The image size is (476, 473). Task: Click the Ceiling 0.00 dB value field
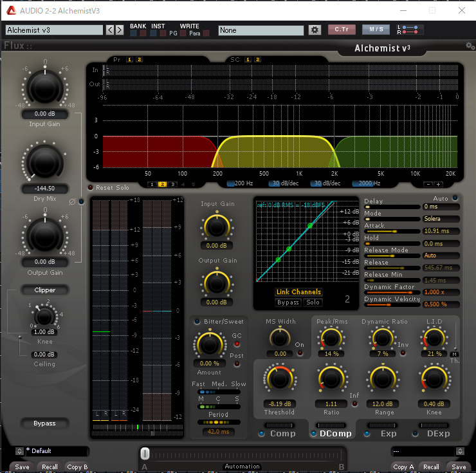tap(44, 355)
